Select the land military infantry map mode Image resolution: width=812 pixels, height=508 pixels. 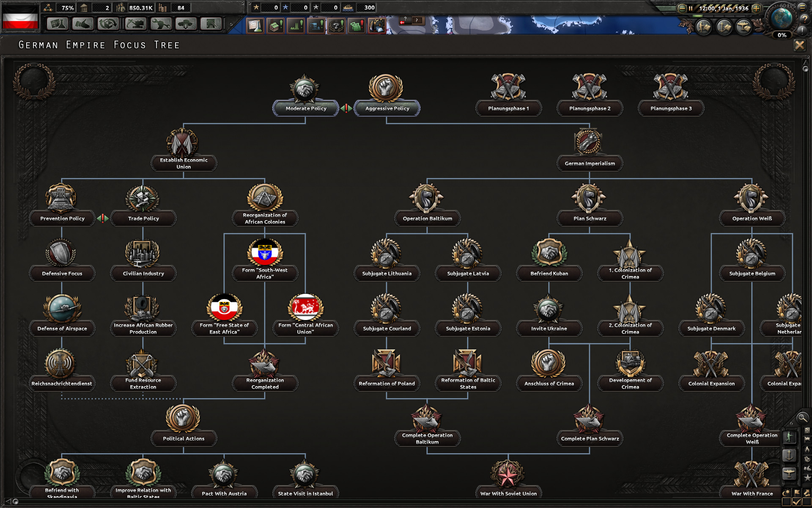coord(789,437)
